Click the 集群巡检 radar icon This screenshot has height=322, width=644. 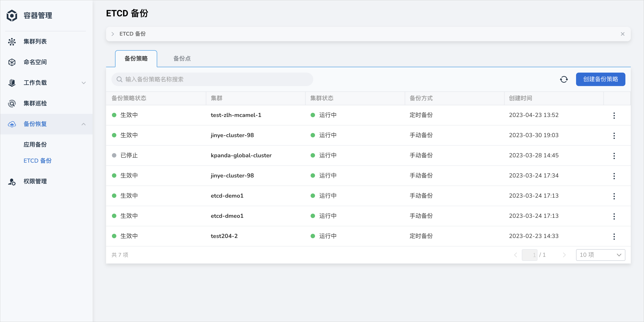pyautogui.click(x=12, y=104)
